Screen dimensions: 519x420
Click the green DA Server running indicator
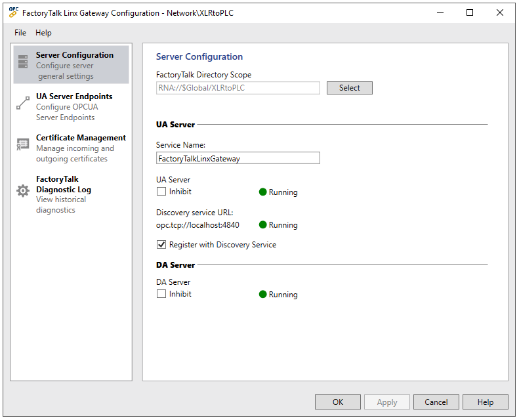[x=263, y=294]
